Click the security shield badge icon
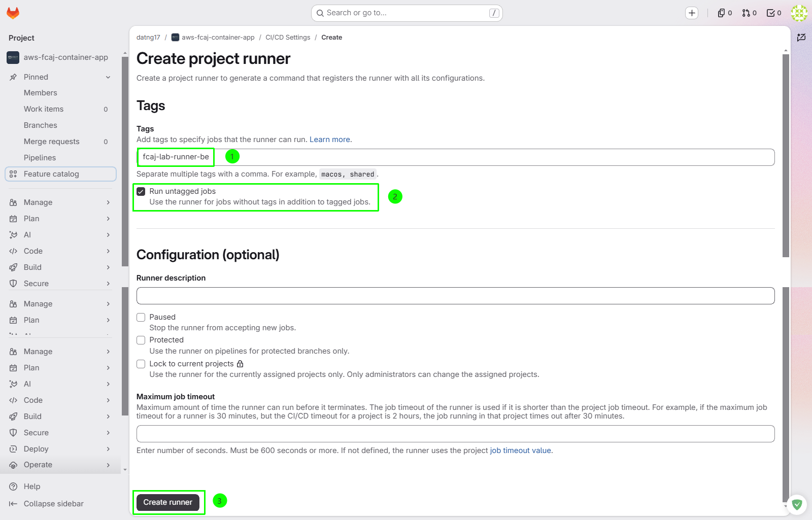The width and height of the screenshot is (812, 520). [x=797, y=505]
